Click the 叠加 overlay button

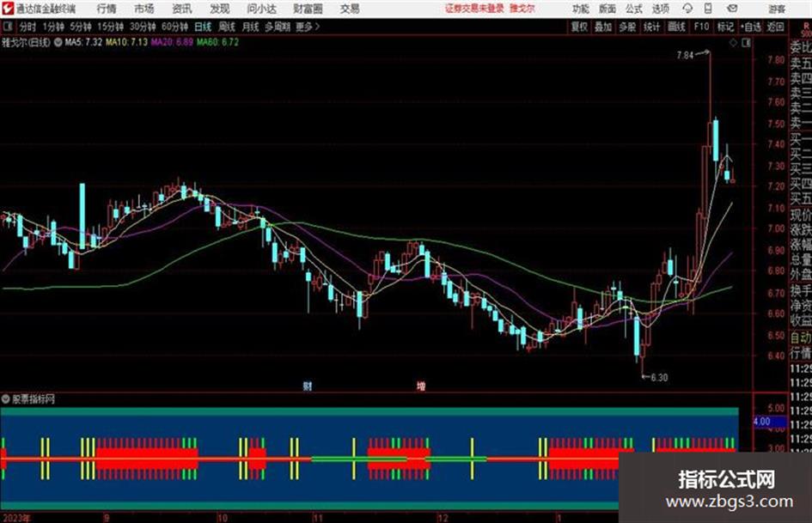click(x=603, y=27)
